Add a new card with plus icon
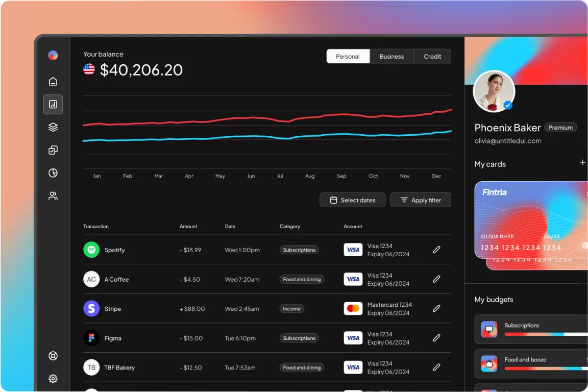This screenshot has width=588, height=392. (x=582, y=162)
